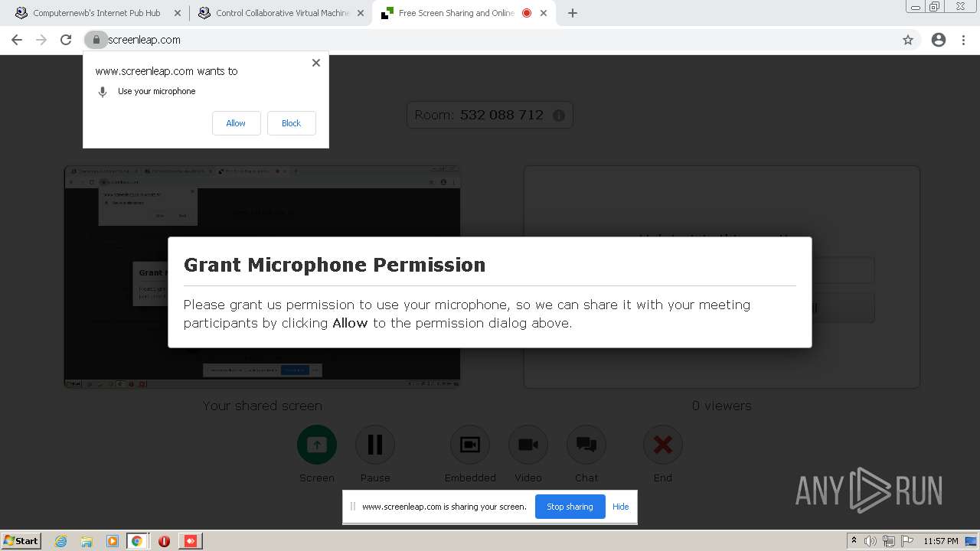Open the Embedded viewer option
The width and height of the screenshot is (980, 551).
point(470,445)
